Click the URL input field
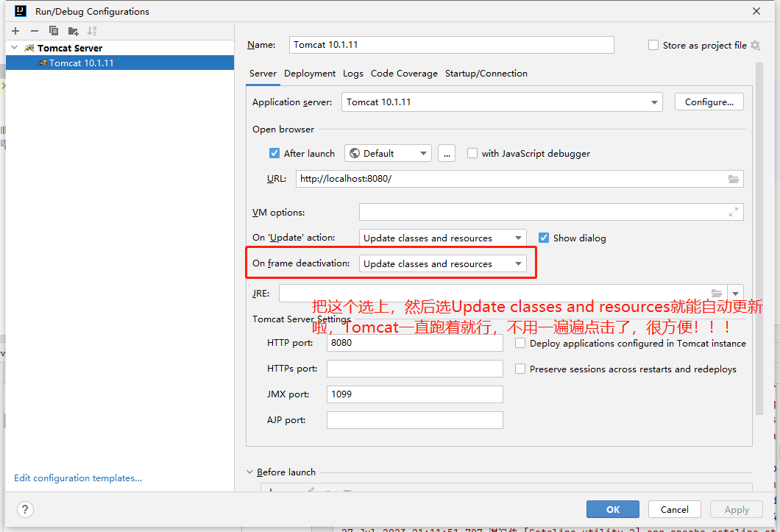780x532 pixels. tap(520, 179)
